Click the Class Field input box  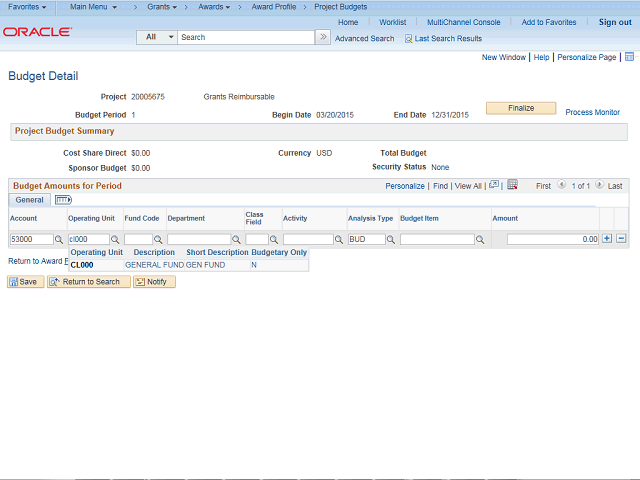tap(257, 239)
